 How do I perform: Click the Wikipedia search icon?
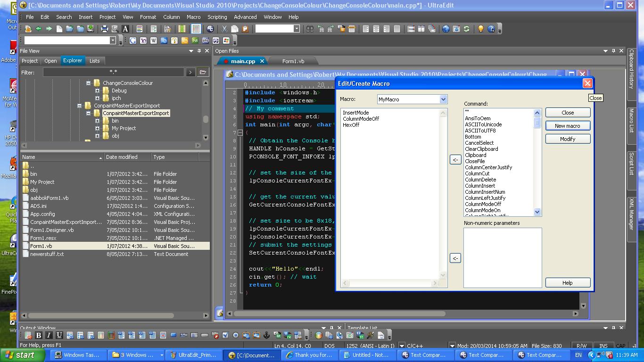[154, 41]
